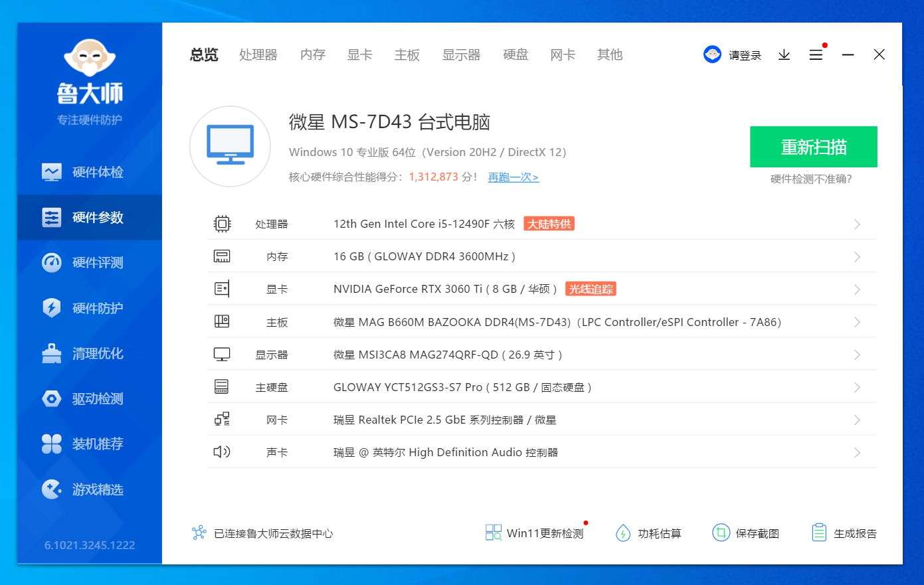
Task: Click the 保存截图 screenshot icon
Action: [721, 533]
